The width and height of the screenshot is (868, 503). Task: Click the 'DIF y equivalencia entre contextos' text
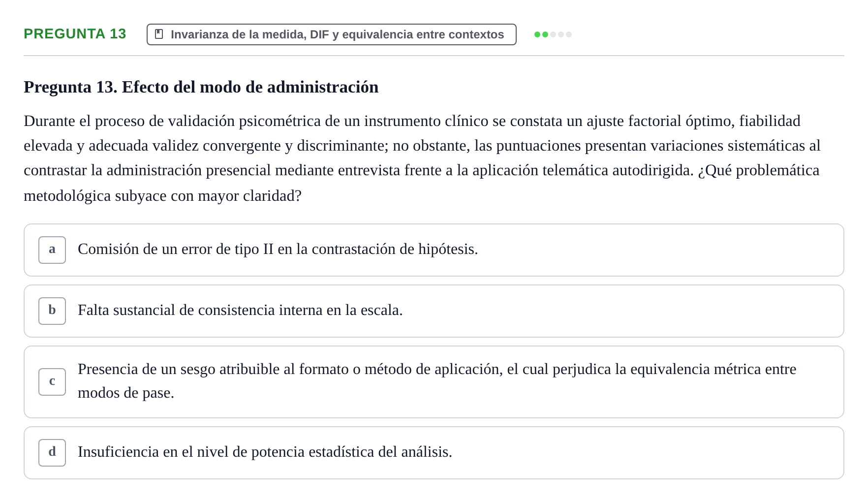[x=407, y=34]
